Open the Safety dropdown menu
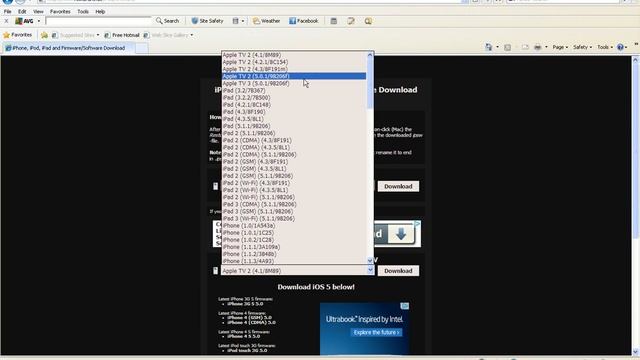640x360 pixels. click(582, 47)
